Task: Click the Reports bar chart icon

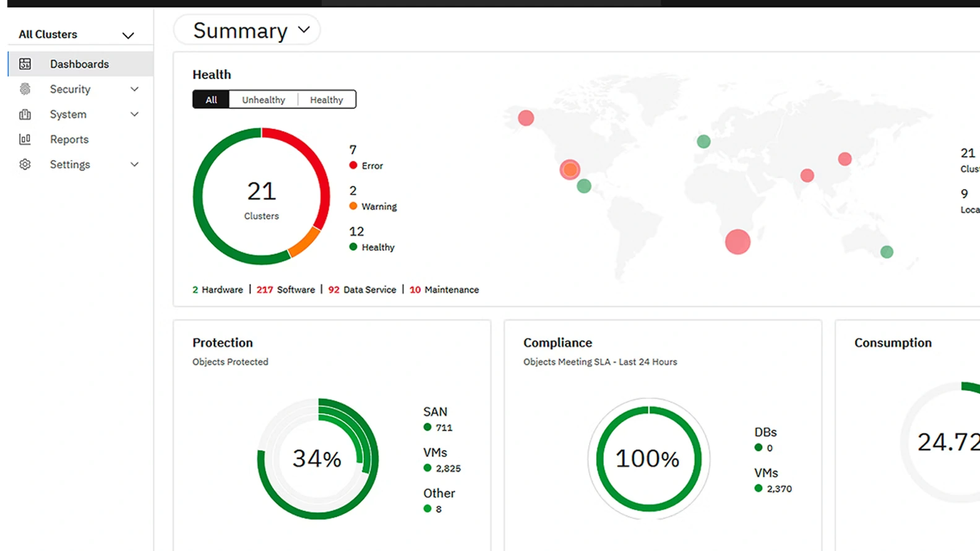Action: pos(25,139)
